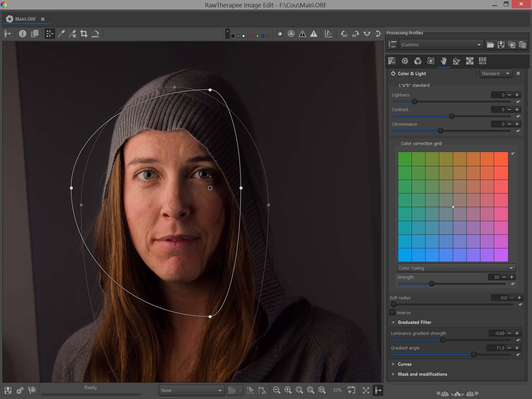Increase Lightness with the plus button

pyautogui.click(x=517, y=95)
